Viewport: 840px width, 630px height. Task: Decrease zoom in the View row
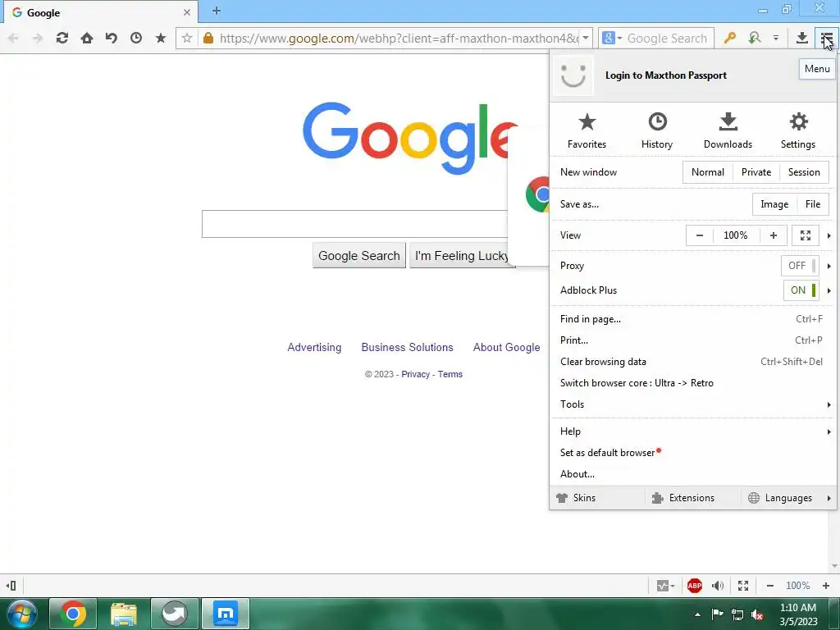click(700, 235)
